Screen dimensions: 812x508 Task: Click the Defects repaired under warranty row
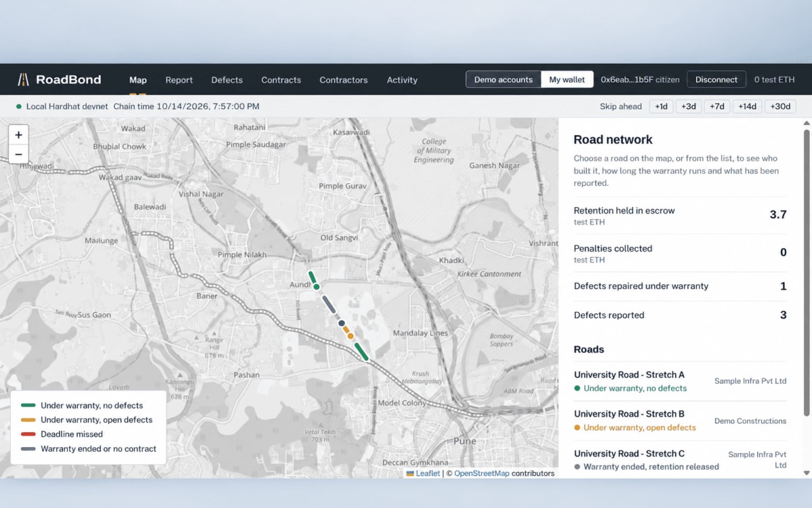[x=680, y=286]
